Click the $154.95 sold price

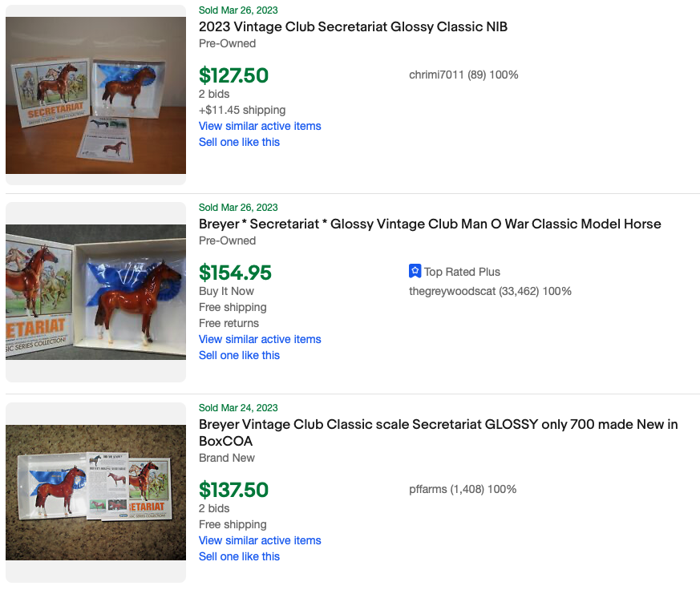(x=235, y=273)
